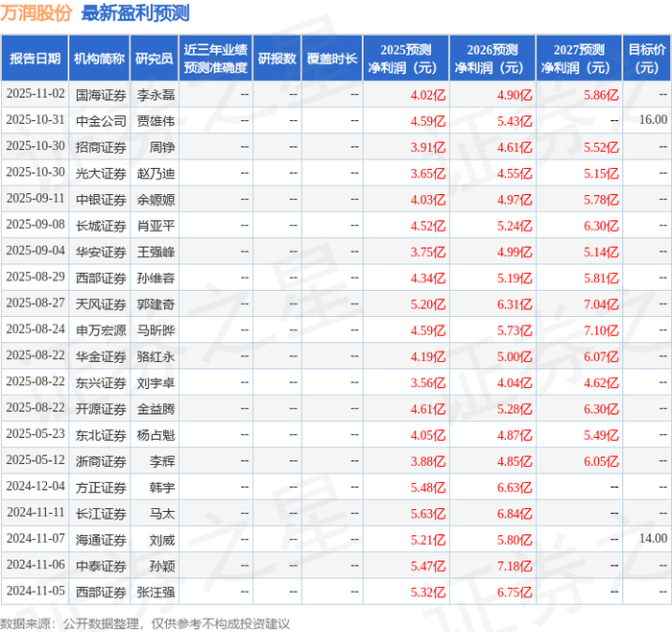Click the 研究员 column header

tap(155, 59)
